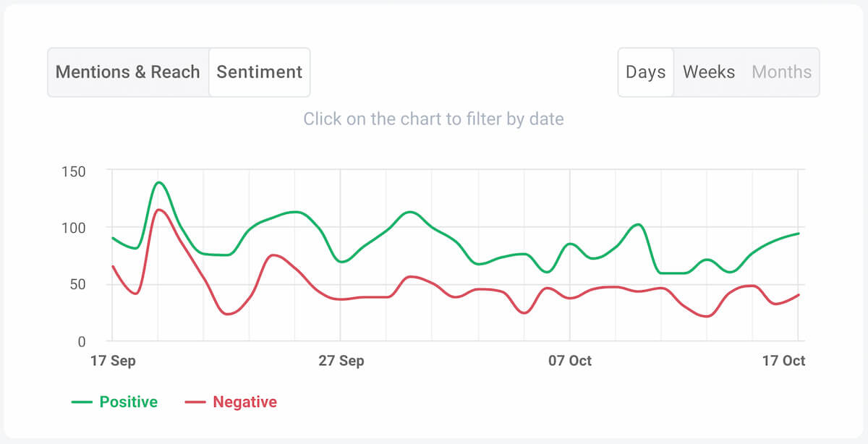
Task: Toggle the Positive series legend label
Action: [128, 402]
